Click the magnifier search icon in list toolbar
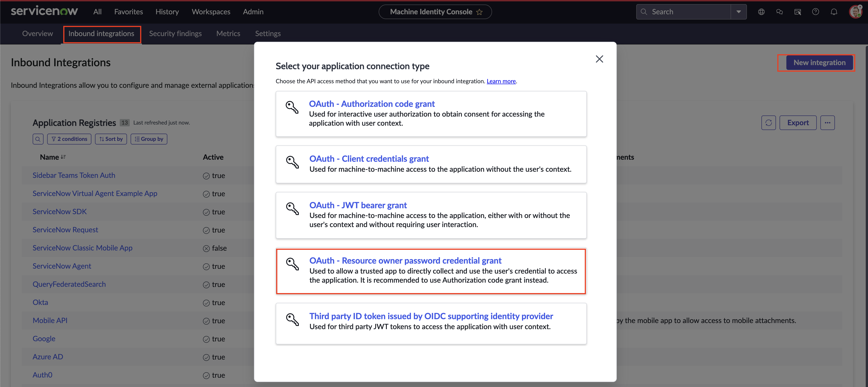 pyautogui.click(x=38, y=139)
